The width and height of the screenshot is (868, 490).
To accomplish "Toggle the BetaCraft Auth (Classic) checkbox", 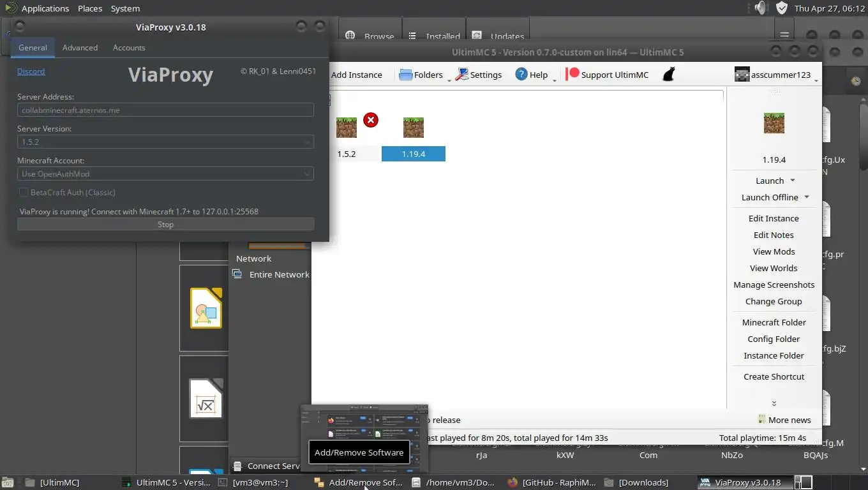I will pos(24,192).
